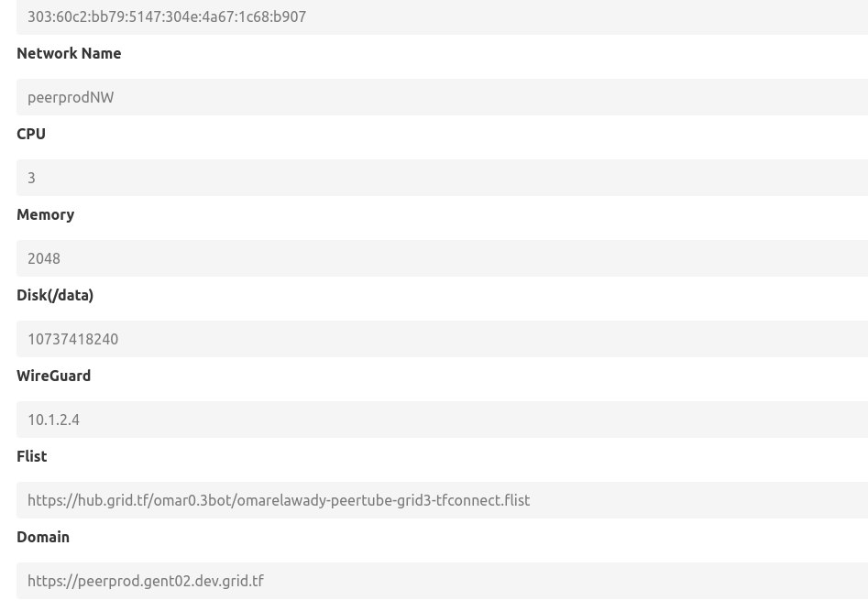Select the peertube flist link text
Image resolution: width=868 pixels, height=611 pixels.
click(x=279, y=500)
